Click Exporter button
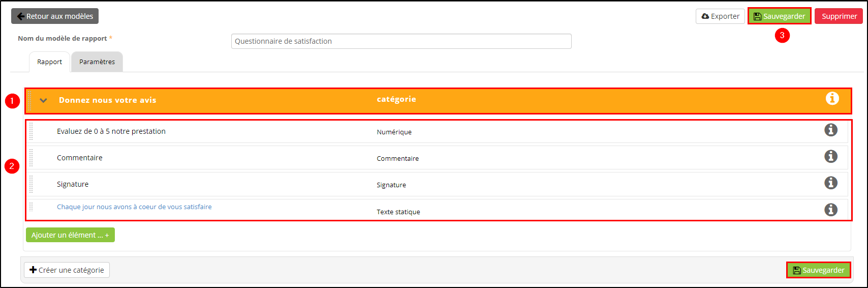 720,16
